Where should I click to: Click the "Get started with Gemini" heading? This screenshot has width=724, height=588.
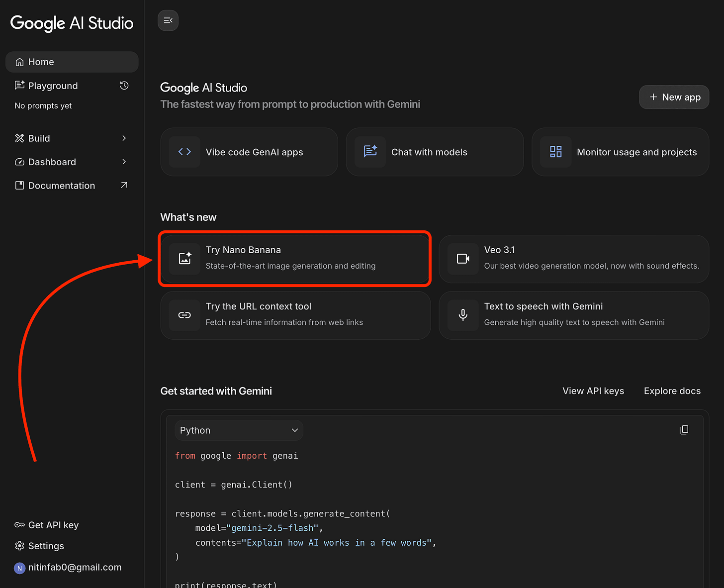pos(216,391)
